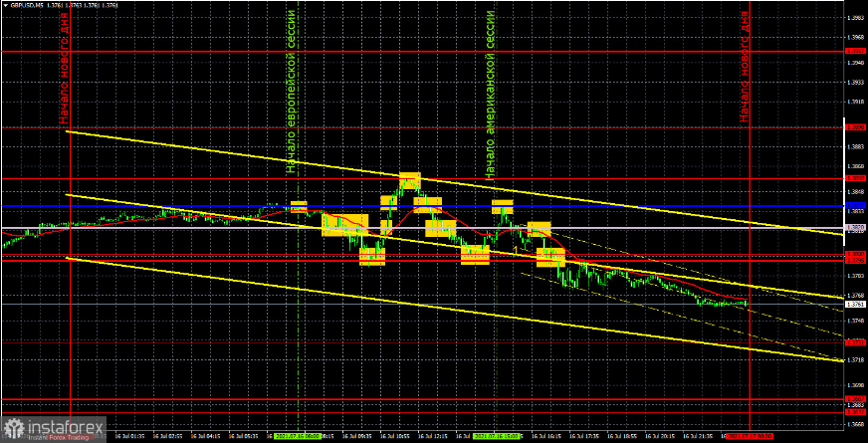
Task: Click the red 1.3687 level price tag
Action: [x=855, y=398]
